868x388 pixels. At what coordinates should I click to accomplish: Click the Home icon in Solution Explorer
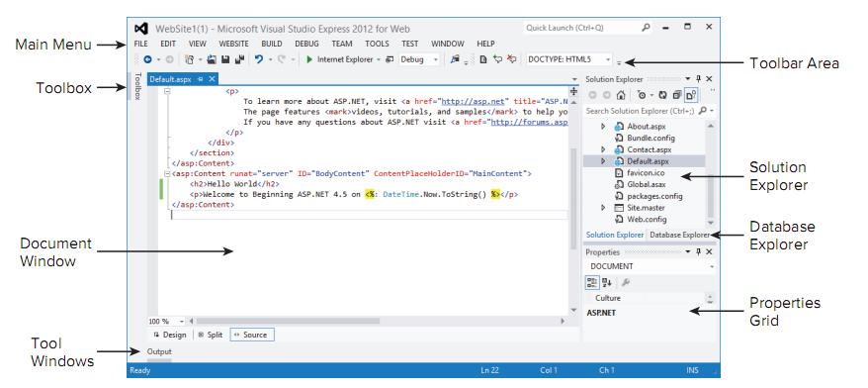pos(621,95)
